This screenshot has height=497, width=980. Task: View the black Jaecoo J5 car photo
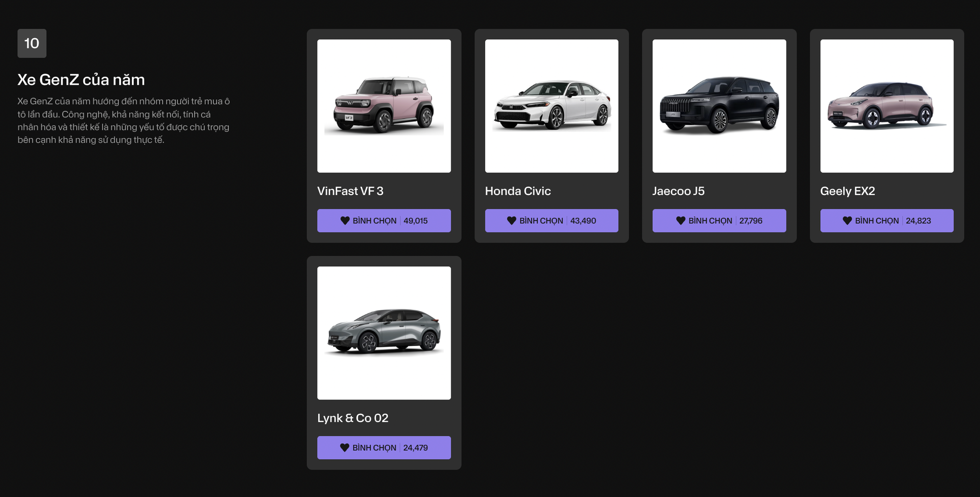click(x=719, y=106)
